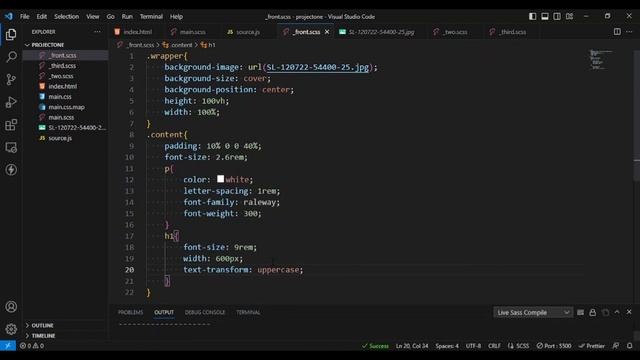Click the Prettier status bar item

(x=591, y=346)
